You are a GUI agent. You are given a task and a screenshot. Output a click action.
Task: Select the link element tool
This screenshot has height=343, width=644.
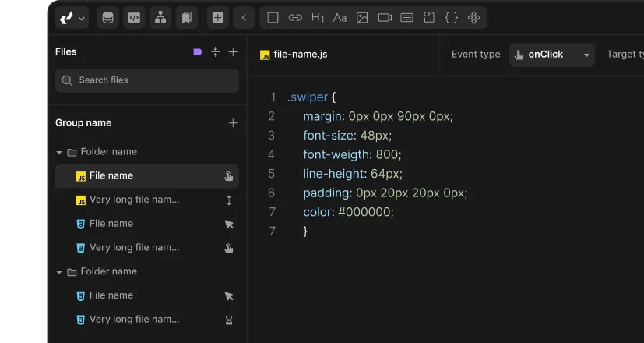(x=295, y=18)
